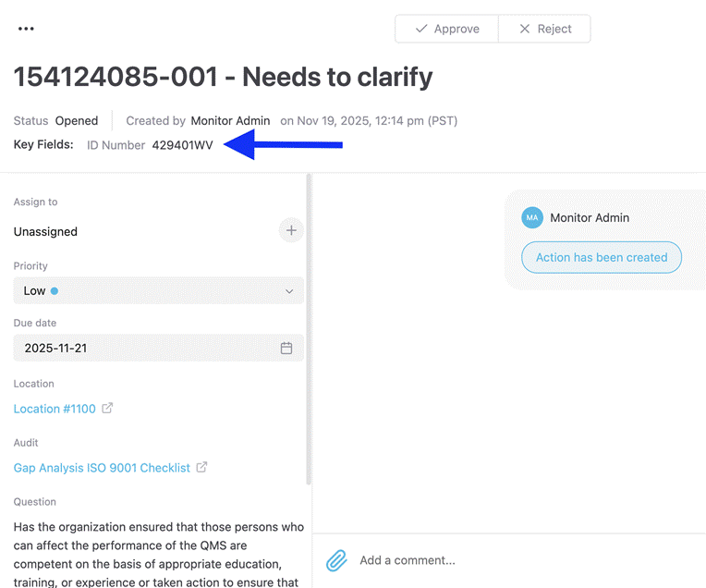Click the Reject X icon
Image resolution: width=706 pixels, height=588 pixels.
pos(525,29)
